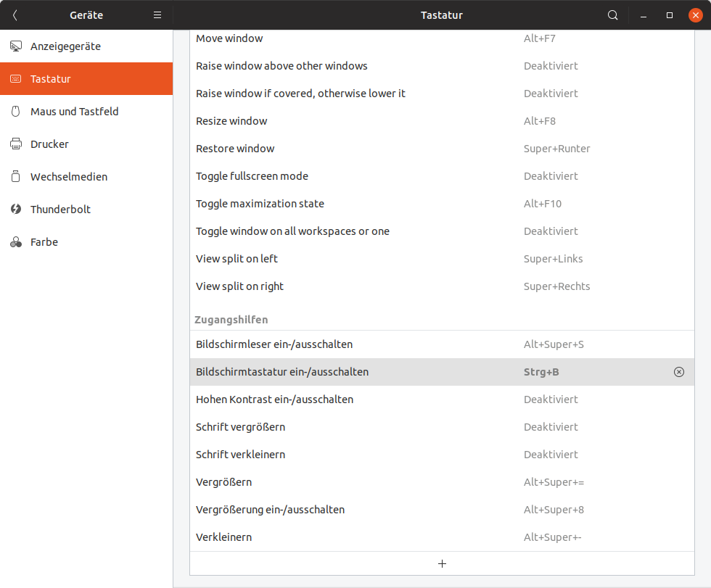Select Toggle maximization state row
Viewport: 711px width, 588px height.
pos(442,204)
